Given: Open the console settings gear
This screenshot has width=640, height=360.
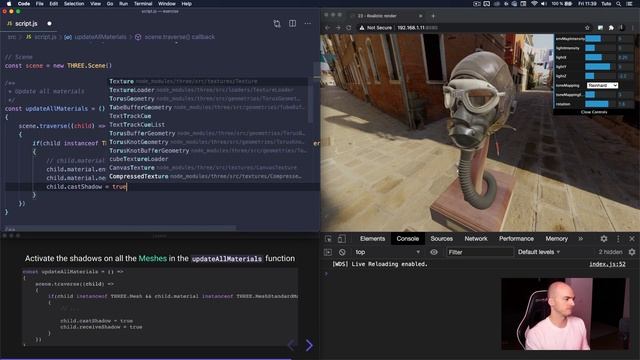Looking at the screenshot, I should click(x=632, y=252).
